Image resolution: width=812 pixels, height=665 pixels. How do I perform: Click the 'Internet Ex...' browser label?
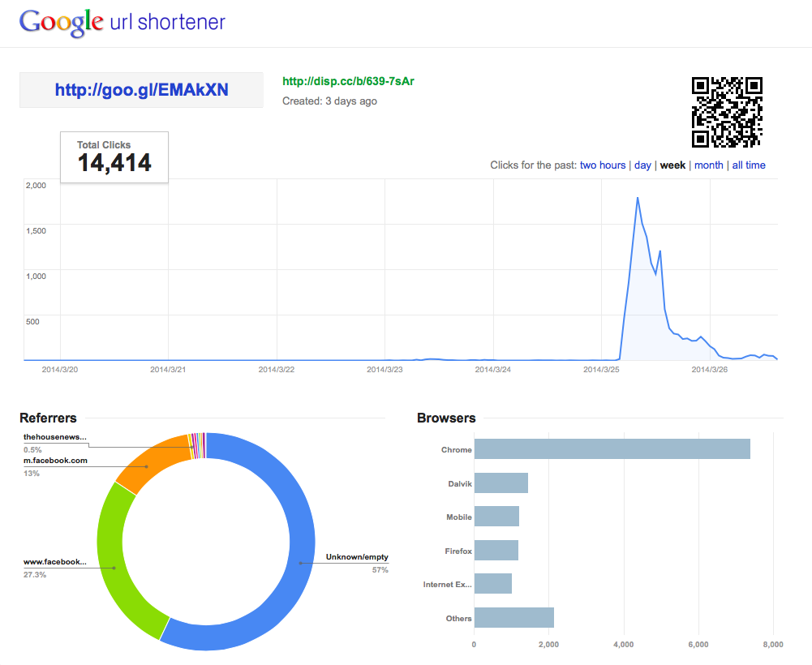[448, 584]
